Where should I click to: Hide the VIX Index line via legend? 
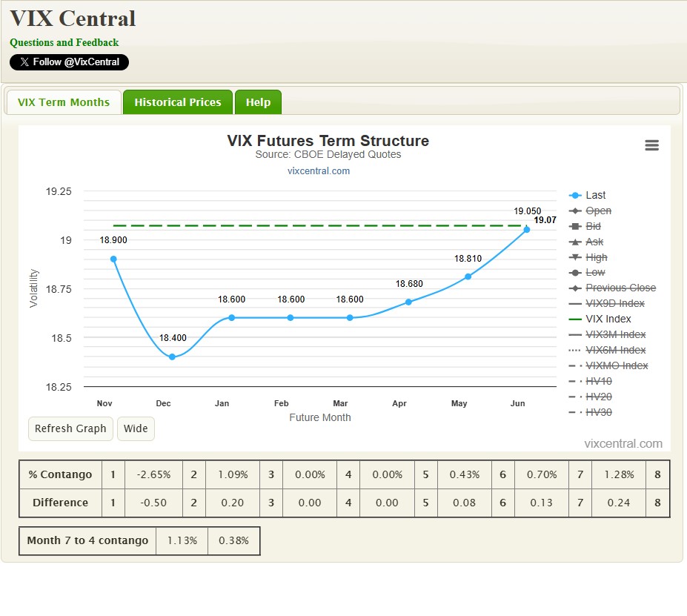pos(608,319)
